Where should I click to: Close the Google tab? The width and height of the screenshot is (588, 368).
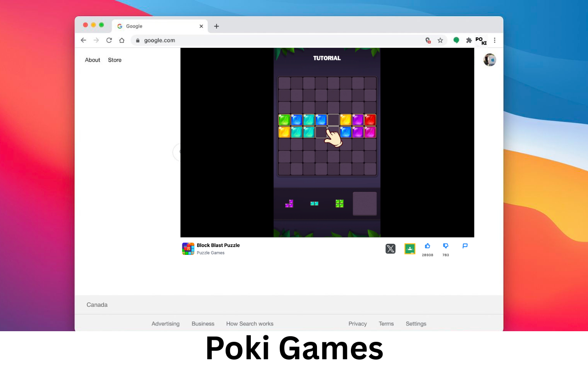(201, 26)
